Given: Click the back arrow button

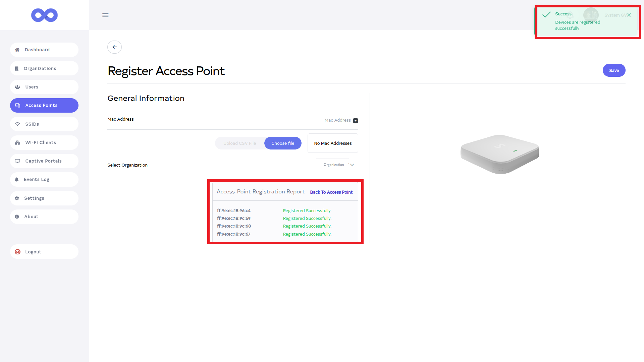Looking at the screenshot, I should click(x=114, y=47).
